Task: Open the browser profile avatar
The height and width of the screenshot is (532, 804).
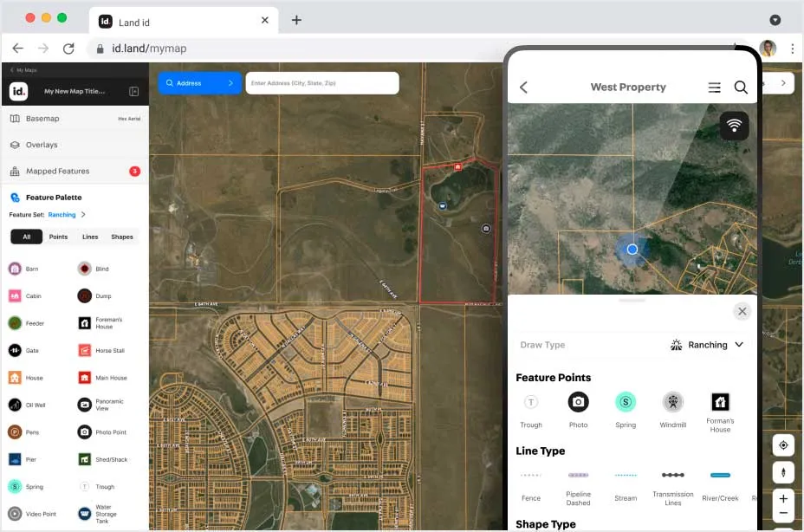Action: pos(768,49)
